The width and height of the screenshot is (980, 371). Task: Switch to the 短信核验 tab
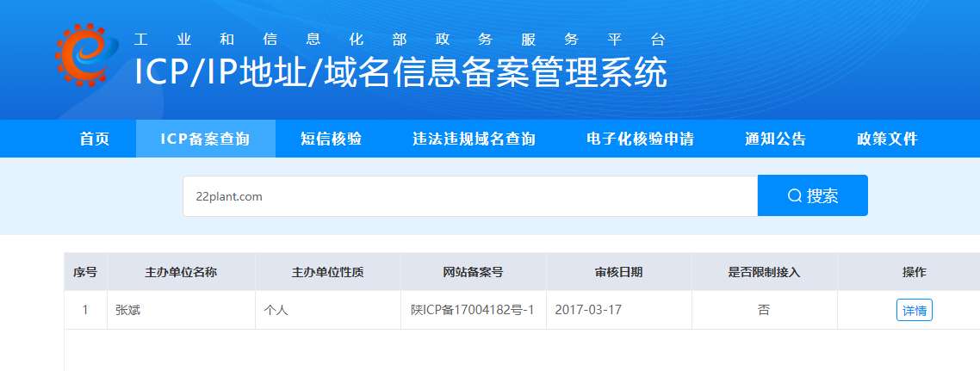[331, 139]
